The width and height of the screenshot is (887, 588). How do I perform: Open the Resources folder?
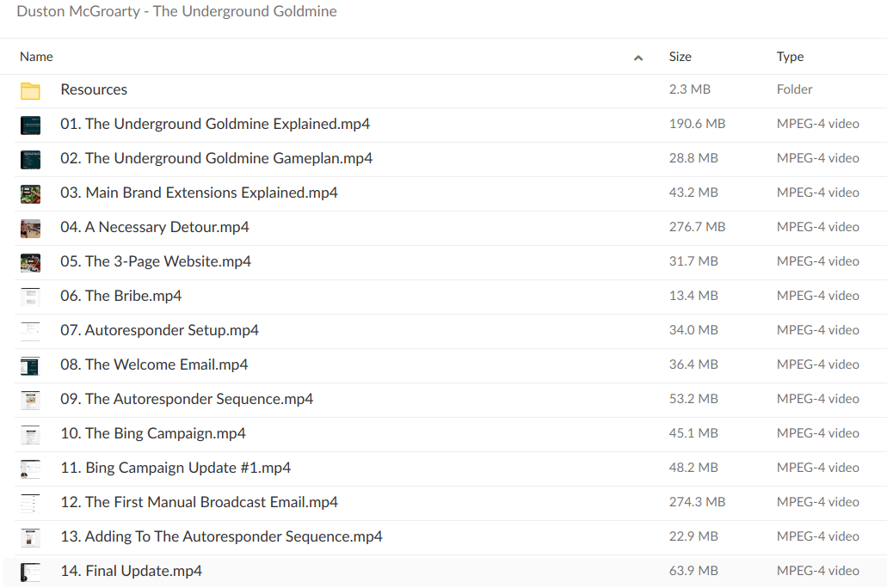pyautogui.click(x=94, y=89)
